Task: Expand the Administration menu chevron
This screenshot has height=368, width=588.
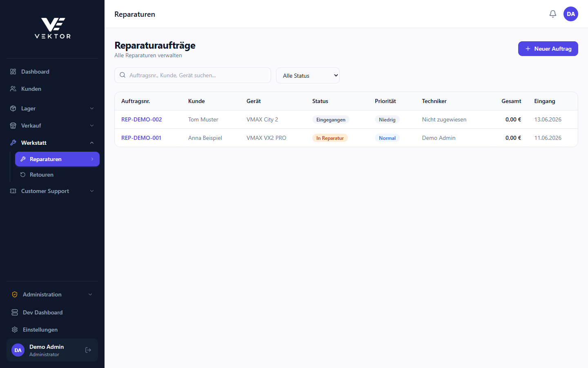Action: (x=90, y=294)
